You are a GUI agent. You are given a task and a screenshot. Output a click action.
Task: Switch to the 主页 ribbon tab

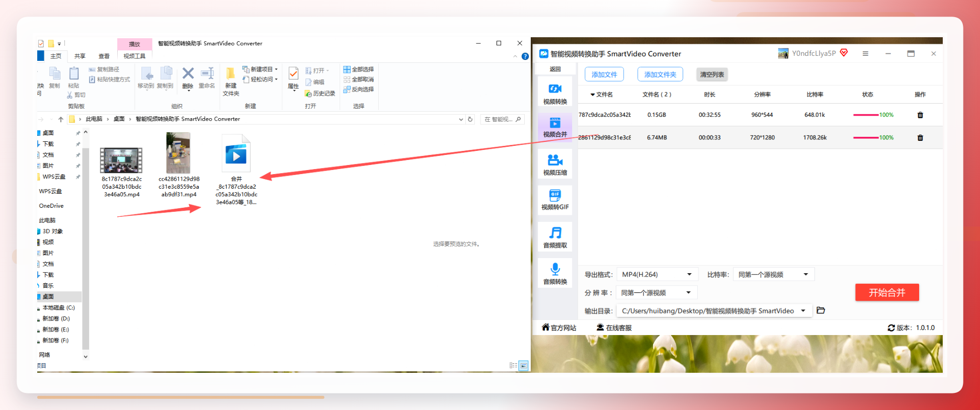click(56, 56)
